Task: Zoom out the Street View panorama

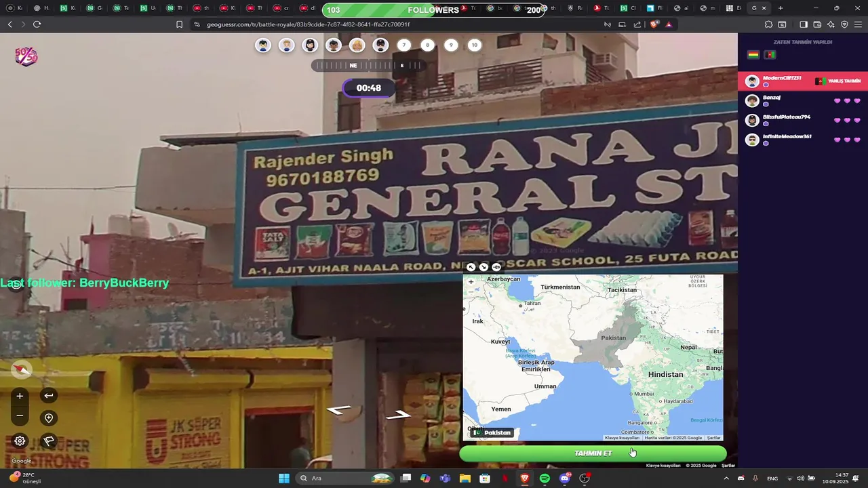Action: click(x=20, y=415)
